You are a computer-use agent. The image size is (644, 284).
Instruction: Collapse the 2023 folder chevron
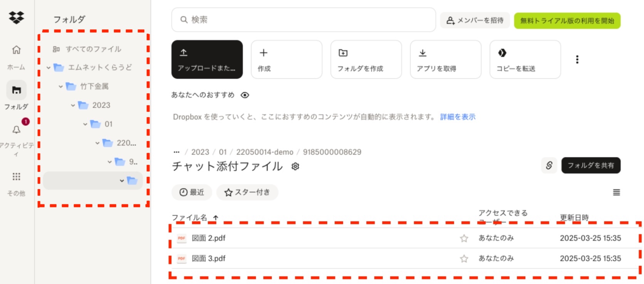pos(73,105)
